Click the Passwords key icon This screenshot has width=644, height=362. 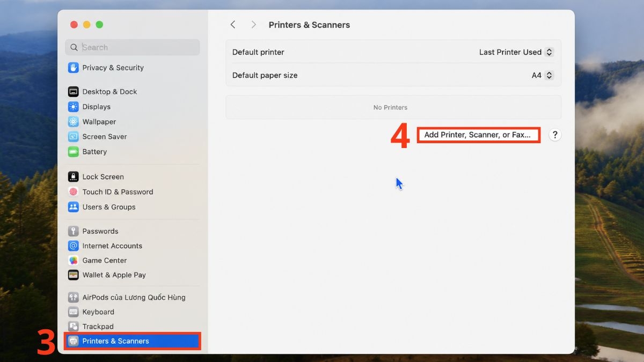point(74,231)
